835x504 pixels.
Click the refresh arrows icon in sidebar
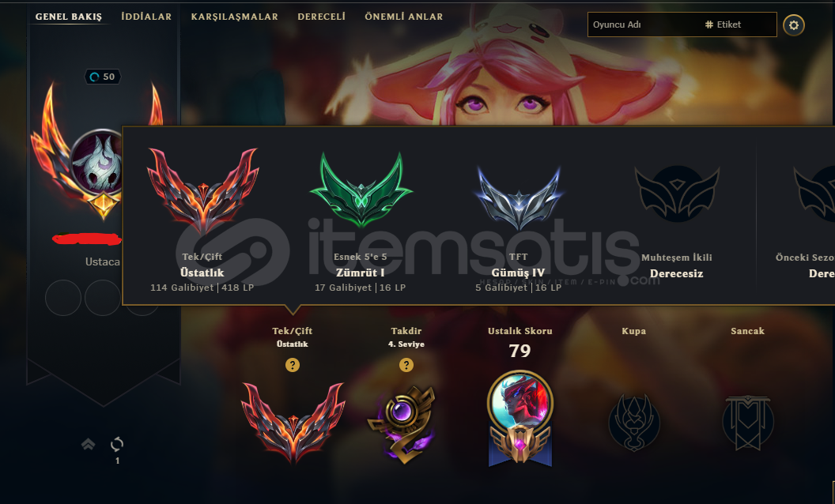pos(117,444)
